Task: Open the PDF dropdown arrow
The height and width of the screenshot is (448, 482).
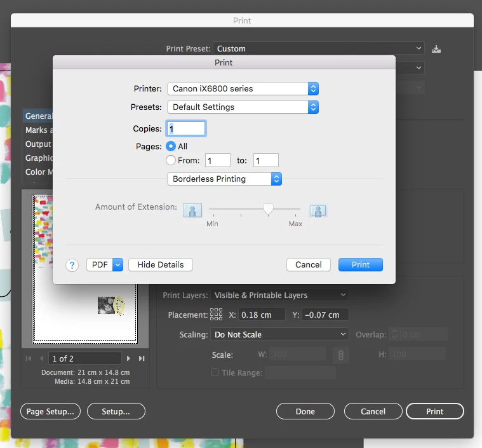Action: pyautogui.click(x=117, y=264)
